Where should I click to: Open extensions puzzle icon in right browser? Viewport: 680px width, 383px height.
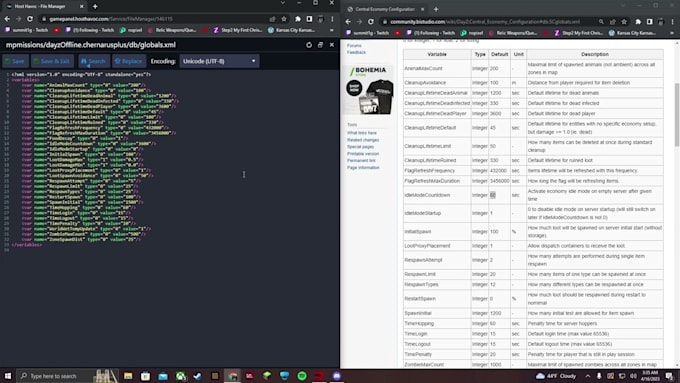pyautogui.click(x=638, y=22)
